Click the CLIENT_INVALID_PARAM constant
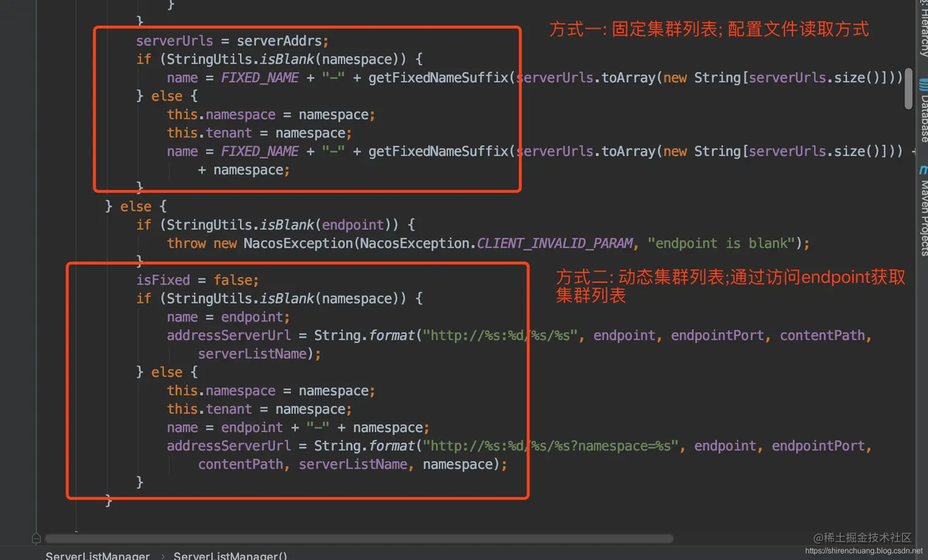928x560 pixels. (x=554, y=243)
